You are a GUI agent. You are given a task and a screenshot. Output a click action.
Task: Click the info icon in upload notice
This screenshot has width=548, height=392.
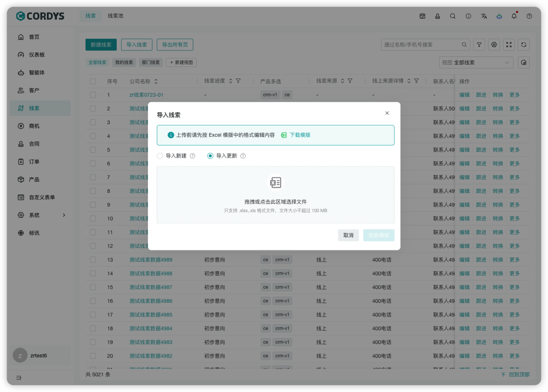pyautogui.click(x=171, y=135)
